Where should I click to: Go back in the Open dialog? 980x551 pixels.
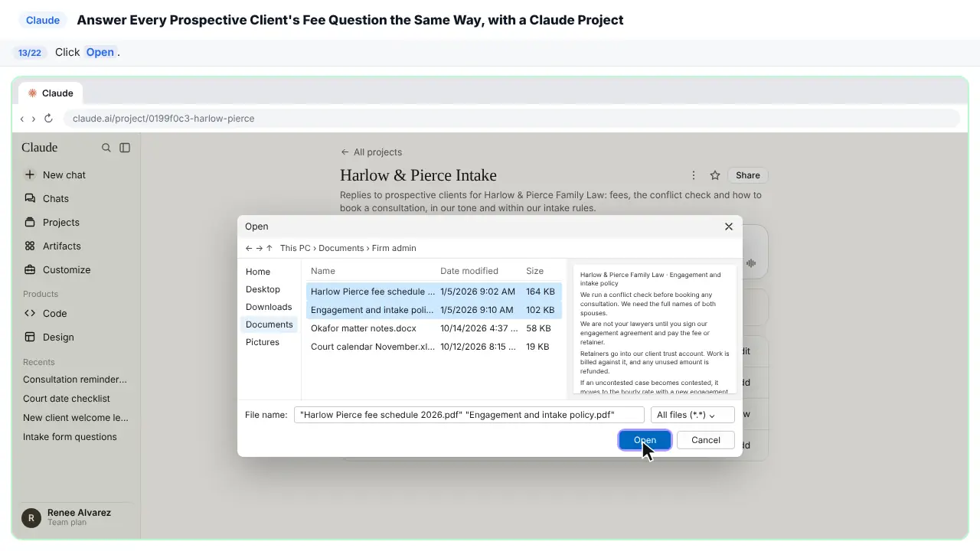click(249, 248)
